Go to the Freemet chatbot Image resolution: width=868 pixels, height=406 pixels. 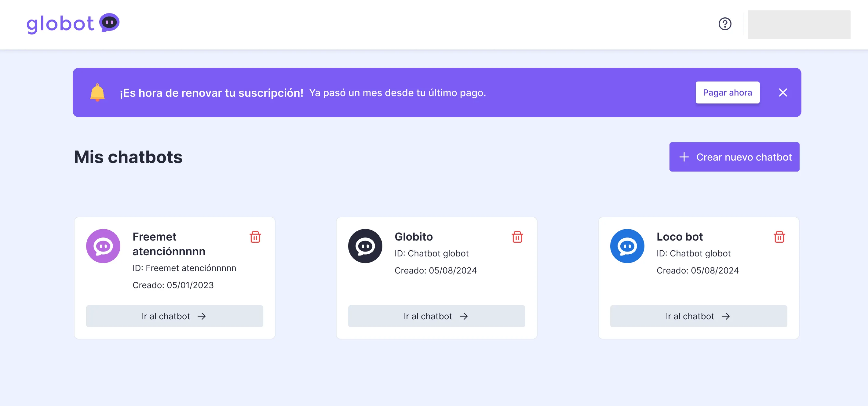(174, 316)
